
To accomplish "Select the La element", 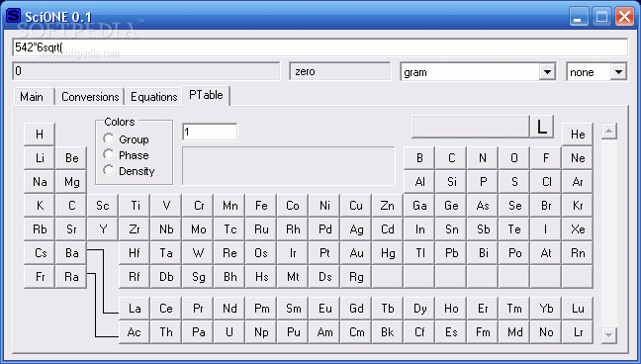I will (x=135, y=309).
